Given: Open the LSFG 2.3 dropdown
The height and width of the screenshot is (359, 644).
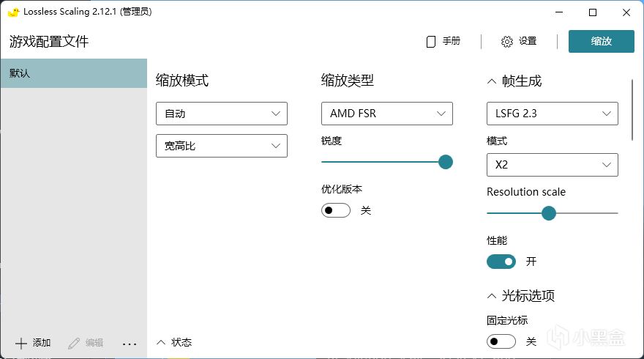Looking at the screenshot, I should click(553, 114).
